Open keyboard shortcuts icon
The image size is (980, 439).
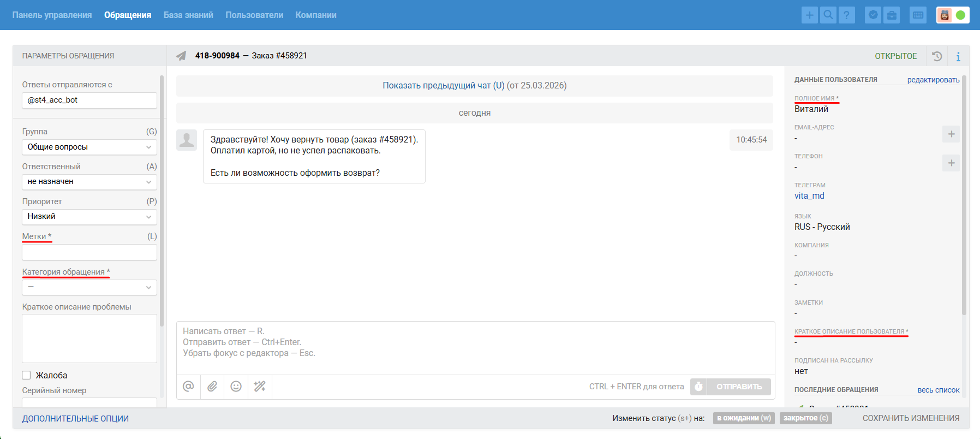point(918,15)
